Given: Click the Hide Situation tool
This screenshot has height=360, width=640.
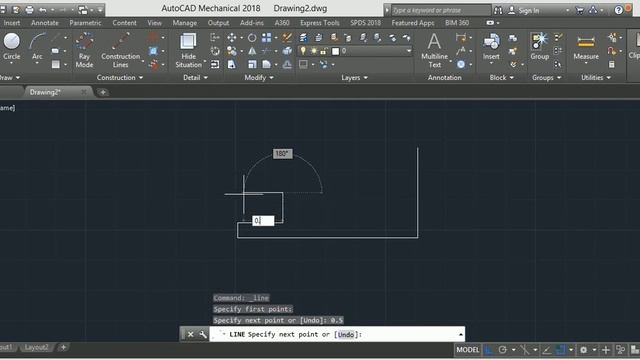Looking at the screenshot, I should [188, 50].
